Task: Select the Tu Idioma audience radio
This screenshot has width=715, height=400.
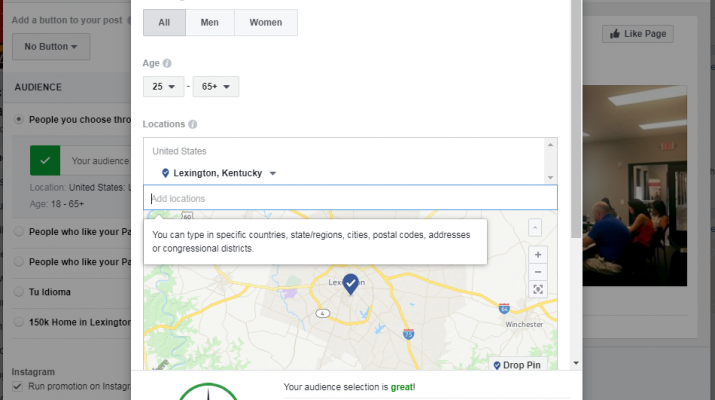Action: pyautogui.click(x=19, y=292)
